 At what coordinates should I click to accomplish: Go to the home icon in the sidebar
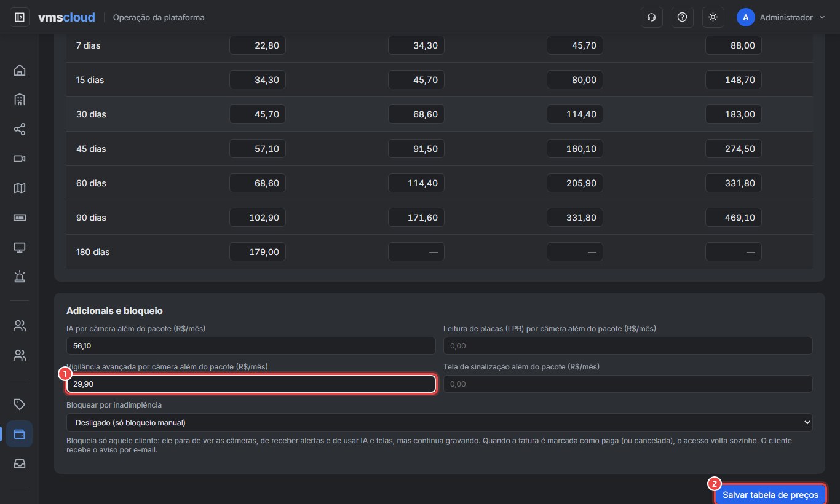[20, 69]
